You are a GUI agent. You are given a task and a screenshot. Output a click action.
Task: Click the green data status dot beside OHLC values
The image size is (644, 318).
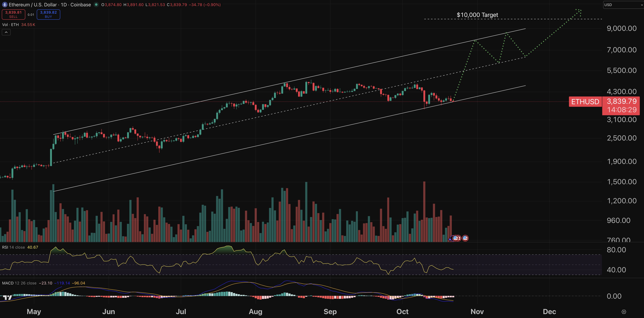96,5
